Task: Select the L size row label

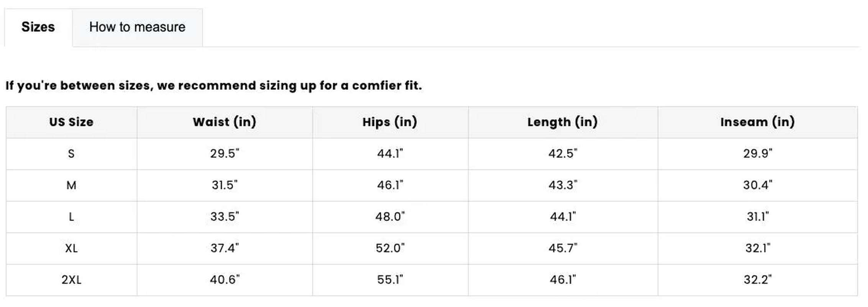Action: pyautogui.click(x=71, y=217)
